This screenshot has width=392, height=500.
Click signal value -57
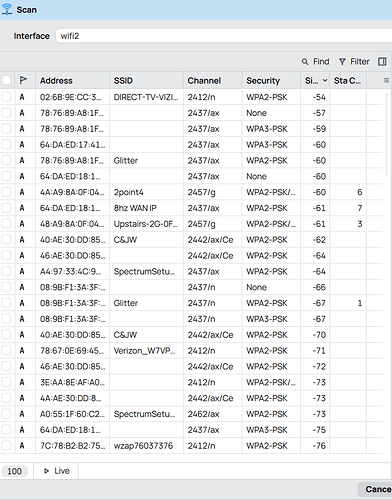(319, 113)
